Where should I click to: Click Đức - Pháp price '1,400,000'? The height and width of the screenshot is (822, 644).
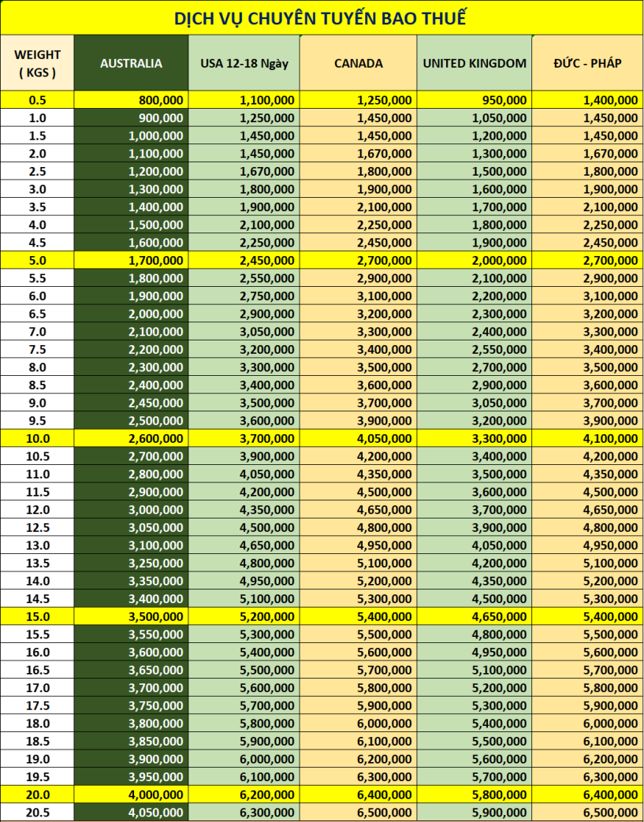point(587,99)
